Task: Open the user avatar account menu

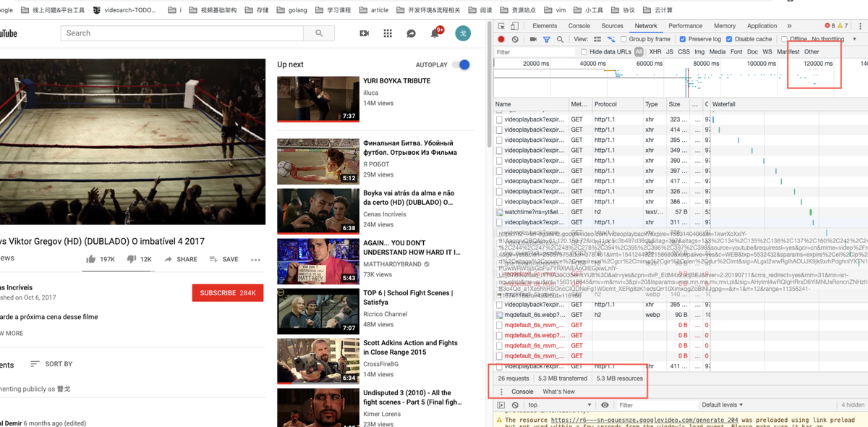Action: point(463,33)
